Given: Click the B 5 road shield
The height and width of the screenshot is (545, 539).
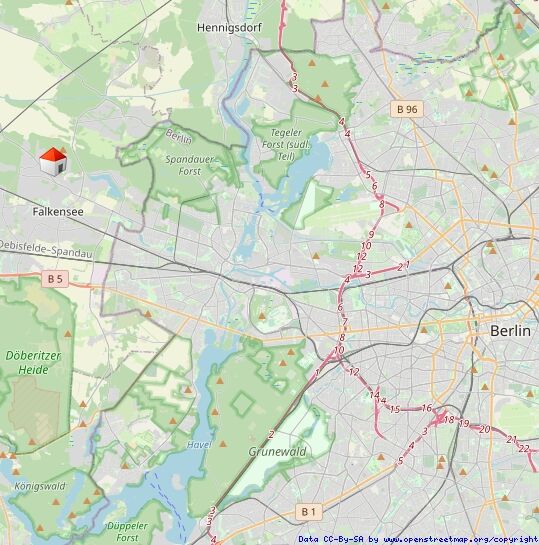Looking at the screenshot, I should [x=55, y=279].
